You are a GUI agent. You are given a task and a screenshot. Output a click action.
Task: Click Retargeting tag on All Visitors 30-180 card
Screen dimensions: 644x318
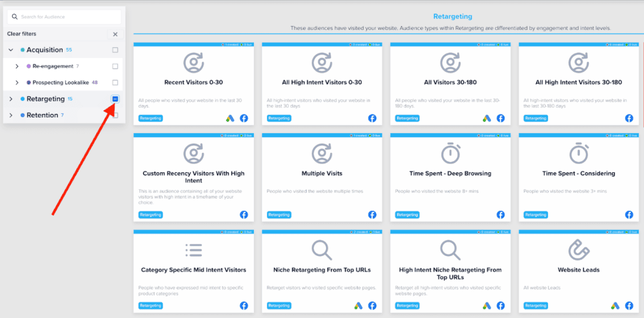[x=407, y=118]
